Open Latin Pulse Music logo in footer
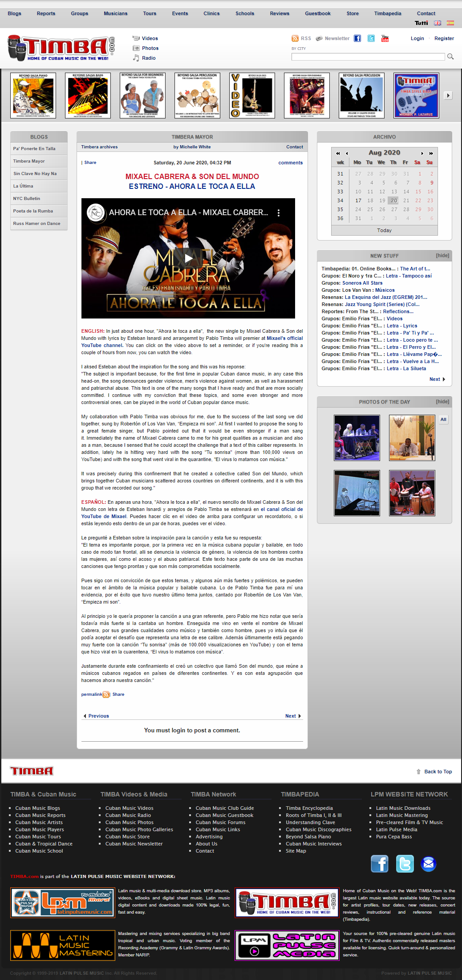Image resolution: width=462 pixels, height=980 pixels. pos(62,903)
